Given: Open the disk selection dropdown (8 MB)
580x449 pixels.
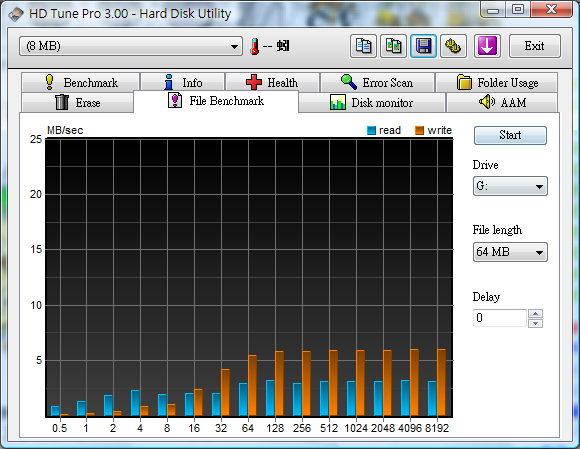Looking at the screenshot, I should tap(131, 46).
